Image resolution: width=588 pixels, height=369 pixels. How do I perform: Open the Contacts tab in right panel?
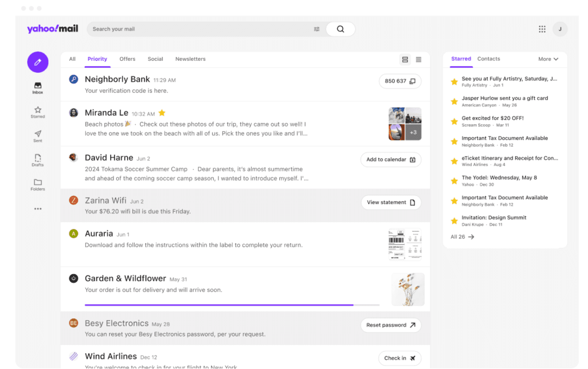[x=489, y=59]
